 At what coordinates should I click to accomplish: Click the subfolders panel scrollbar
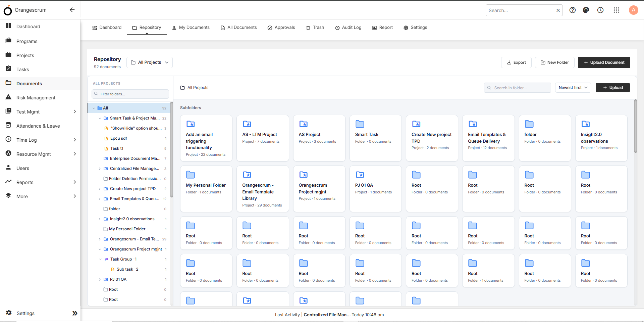coord(635,126)
